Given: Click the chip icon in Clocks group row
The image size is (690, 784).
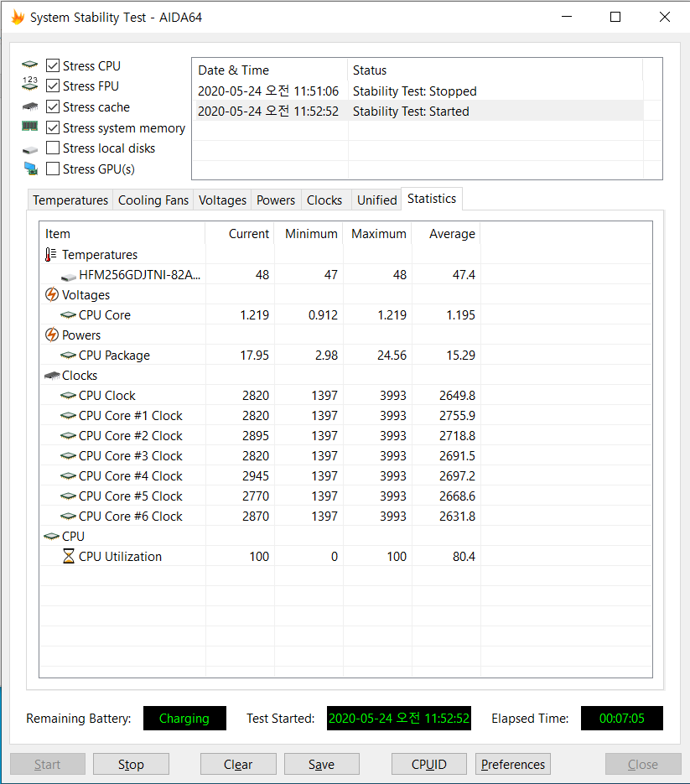Looking at the screenshot, I should coord(52,376).
